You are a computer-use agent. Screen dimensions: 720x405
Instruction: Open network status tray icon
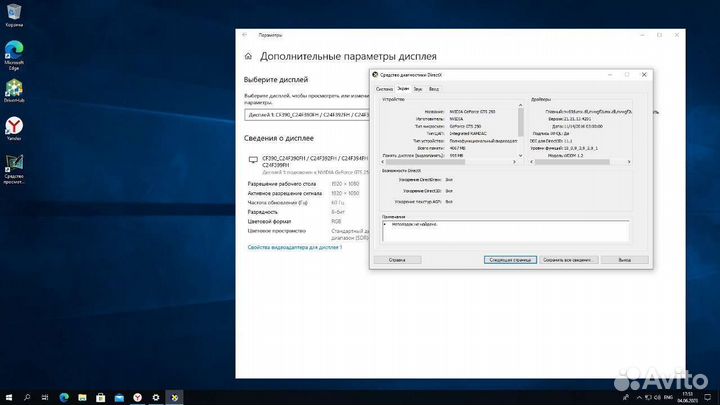(648, 397)
